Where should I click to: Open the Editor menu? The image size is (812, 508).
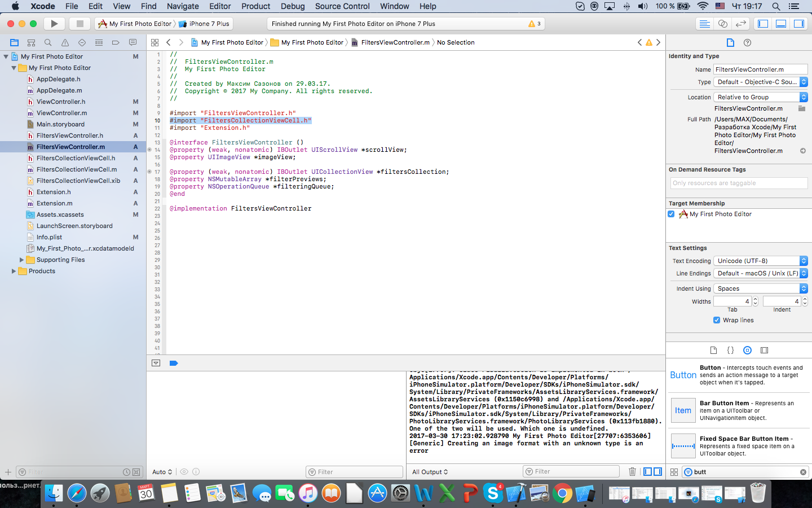(x=220, y=6)
